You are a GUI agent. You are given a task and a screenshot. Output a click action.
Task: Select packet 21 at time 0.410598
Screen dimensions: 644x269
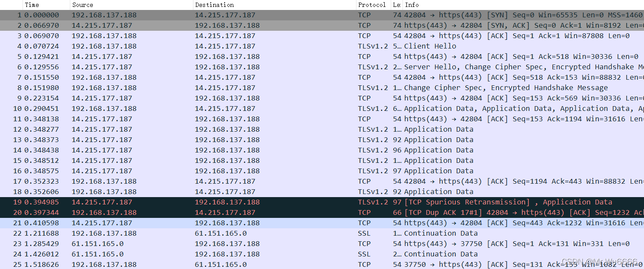click(260, 223)
